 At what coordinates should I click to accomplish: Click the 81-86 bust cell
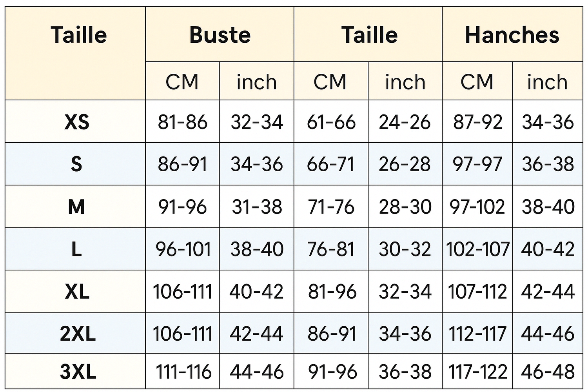click(x=182, y=122)
